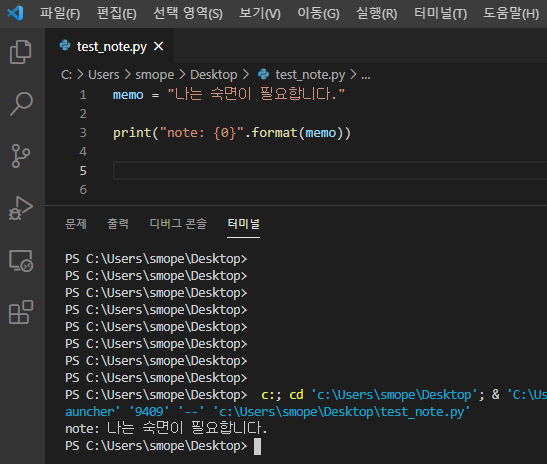This screenshot has height=464, width=547.
Task: Click the yellow cd command in terminal
Action: click(x=296, y=395)
